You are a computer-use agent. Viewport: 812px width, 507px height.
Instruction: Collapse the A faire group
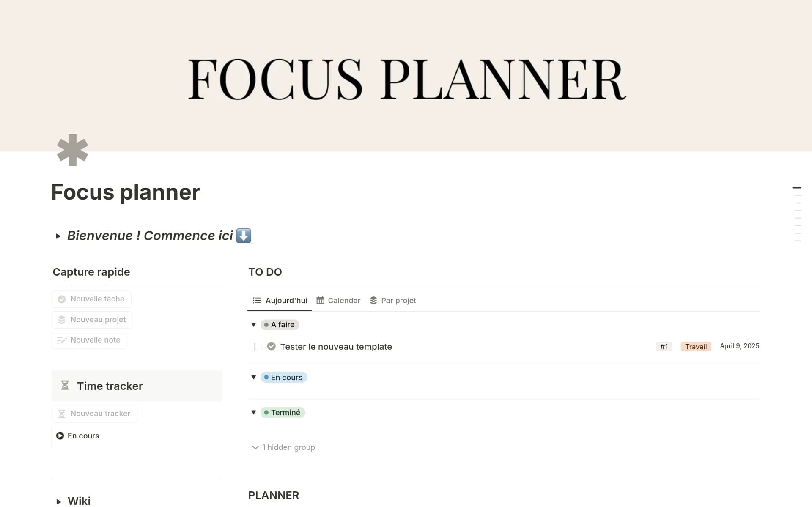[x=254, y=325]
